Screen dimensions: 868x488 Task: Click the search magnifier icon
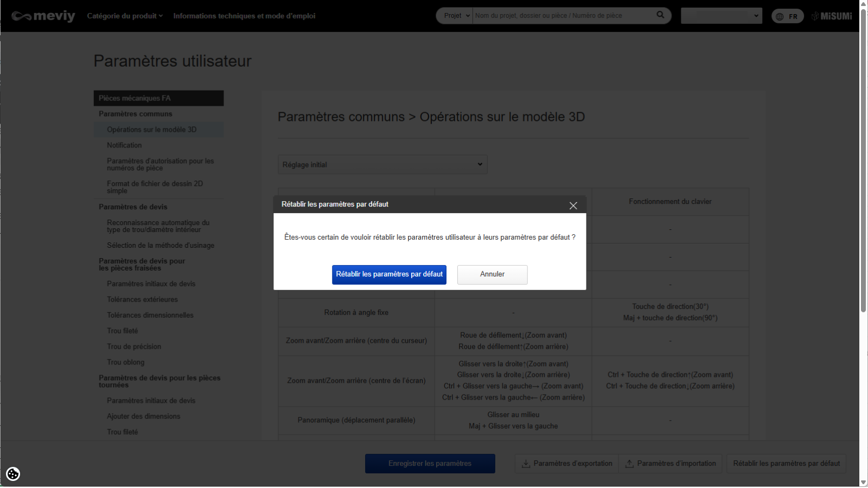[660, 15]
